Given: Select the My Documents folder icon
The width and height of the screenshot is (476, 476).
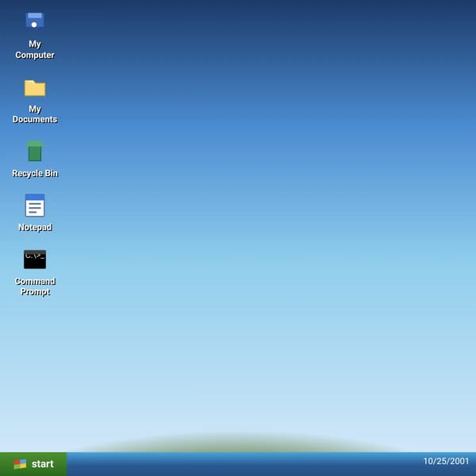Looking at the screenshot, I should pyautogui.click(x=35, y=88).
